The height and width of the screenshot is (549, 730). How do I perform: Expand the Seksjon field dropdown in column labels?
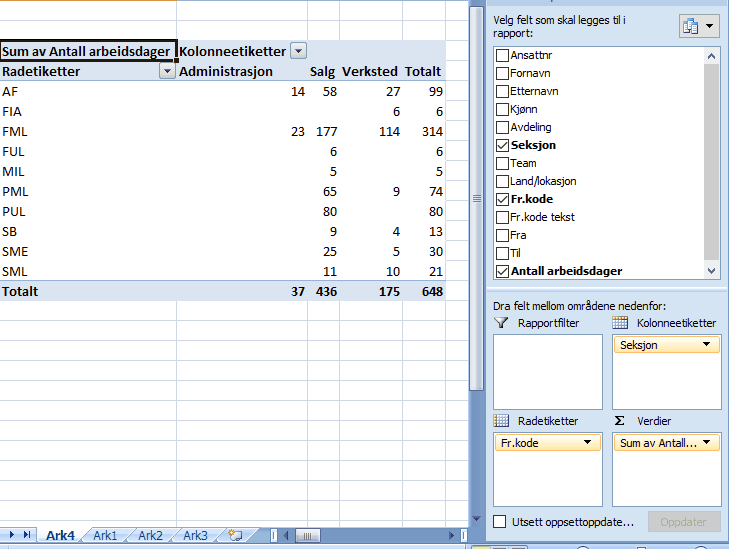tap(706, 344)
